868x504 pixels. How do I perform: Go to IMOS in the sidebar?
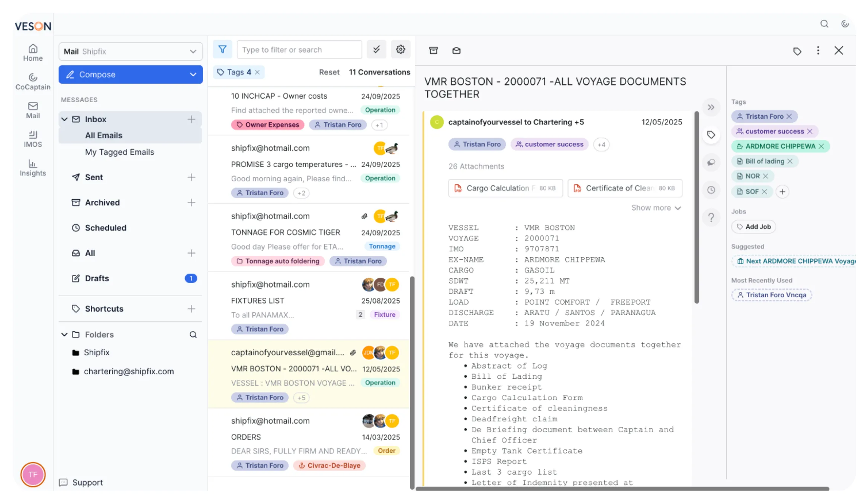point(33,139)
